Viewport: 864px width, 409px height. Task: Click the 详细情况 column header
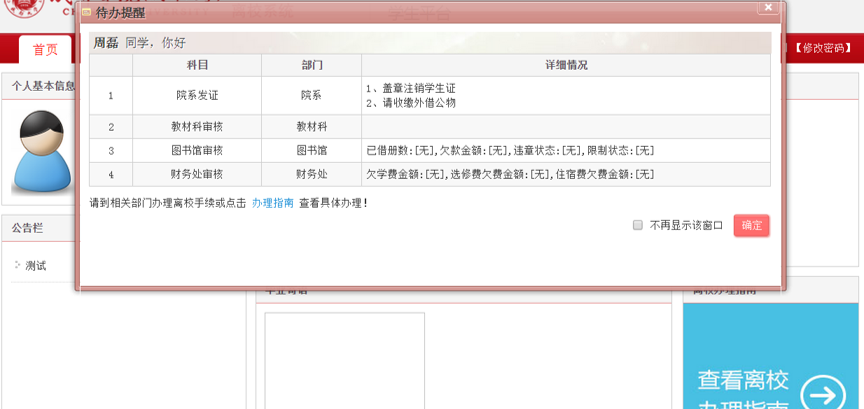tap(566, 65)
